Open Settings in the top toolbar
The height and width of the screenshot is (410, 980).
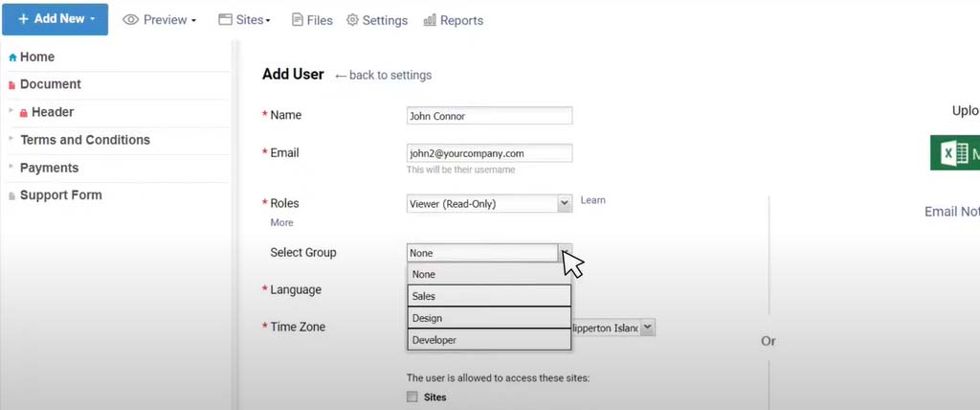(x=377, y=20)
